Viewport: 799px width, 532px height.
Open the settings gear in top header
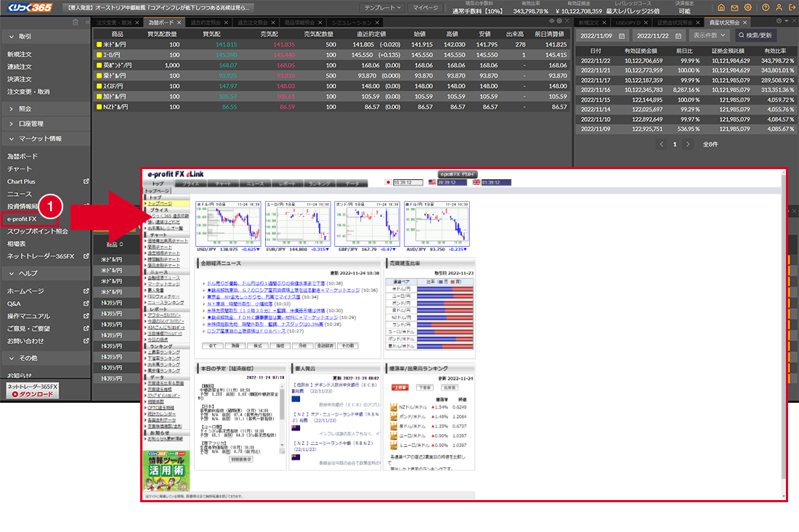[748, 8]
